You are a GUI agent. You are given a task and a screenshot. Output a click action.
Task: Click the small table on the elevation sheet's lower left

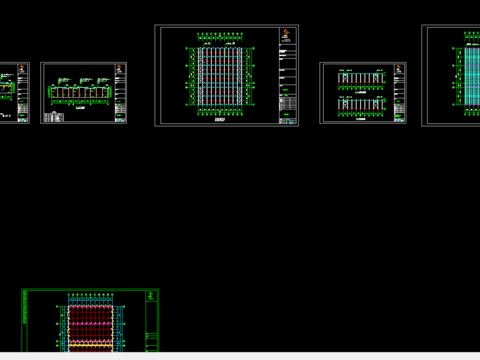(54, 117)
